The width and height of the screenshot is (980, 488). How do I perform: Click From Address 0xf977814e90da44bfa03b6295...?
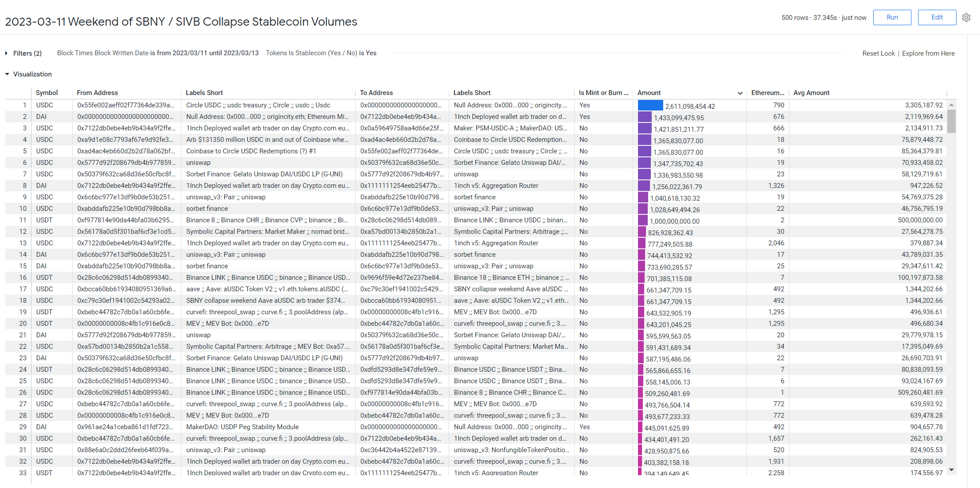tap(125, 220)
